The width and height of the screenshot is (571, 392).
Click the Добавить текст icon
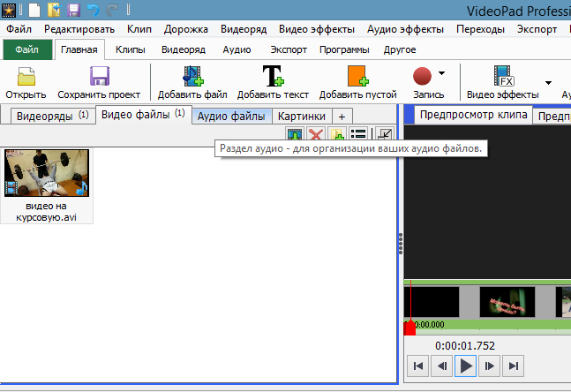[x=273, y=76]
